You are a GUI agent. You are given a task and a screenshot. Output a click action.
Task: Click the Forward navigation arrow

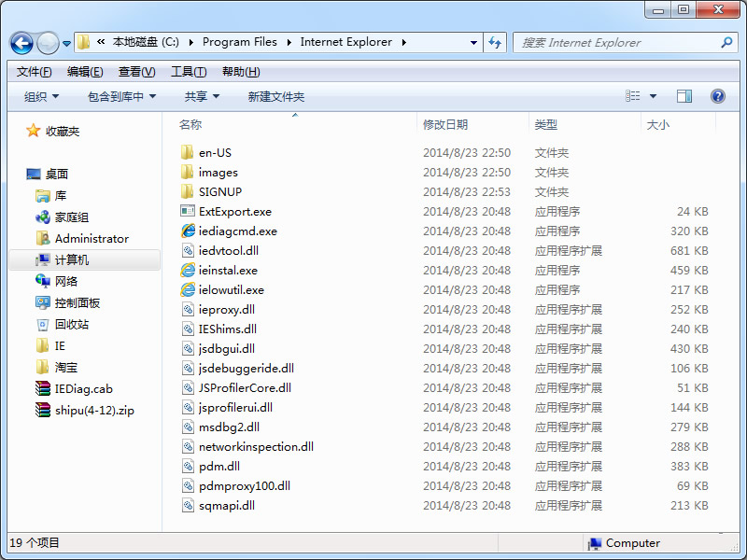click(49, 44)
